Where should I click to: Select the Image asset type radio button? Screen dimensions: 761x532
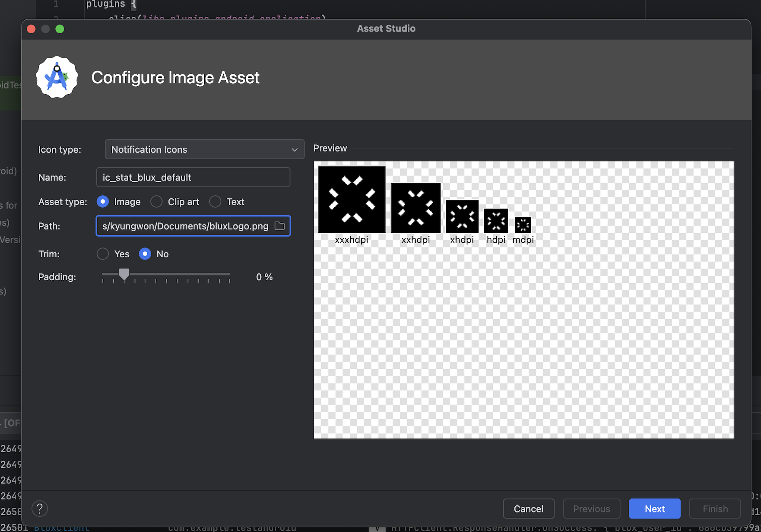pyautogui.click(x=103, y=202)
